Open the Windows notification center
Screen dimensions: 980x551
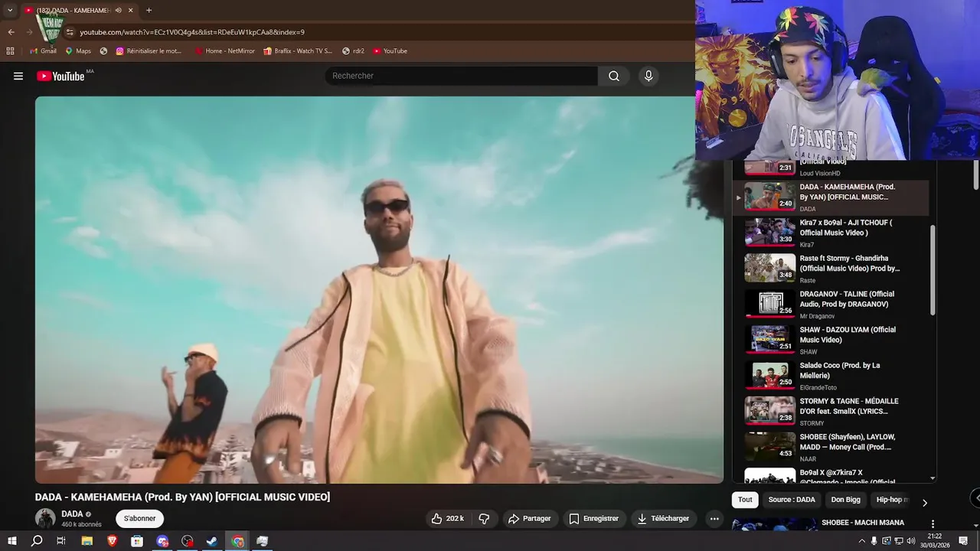(964, 541)
